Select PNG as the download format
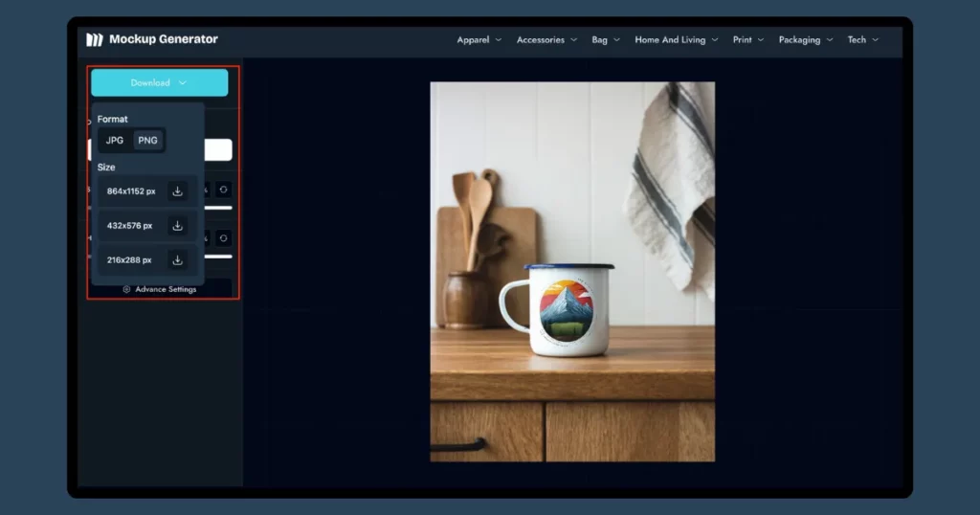980x515 pixels. pyautogui.click(x=147, y=141)
